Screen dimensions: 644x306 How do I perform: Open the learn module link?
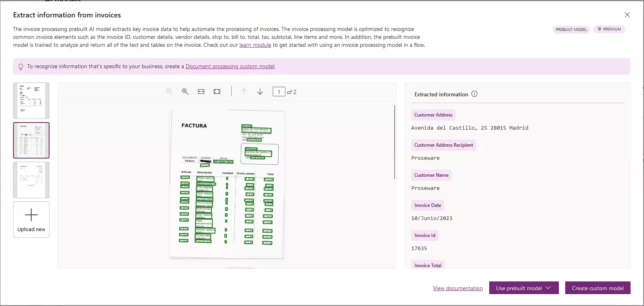255,45
